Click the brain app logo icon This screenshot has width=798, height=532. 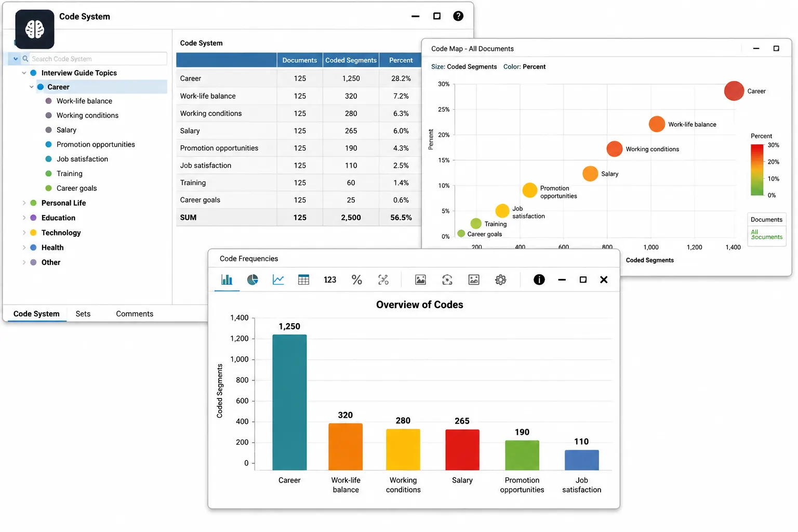(35, 29)
